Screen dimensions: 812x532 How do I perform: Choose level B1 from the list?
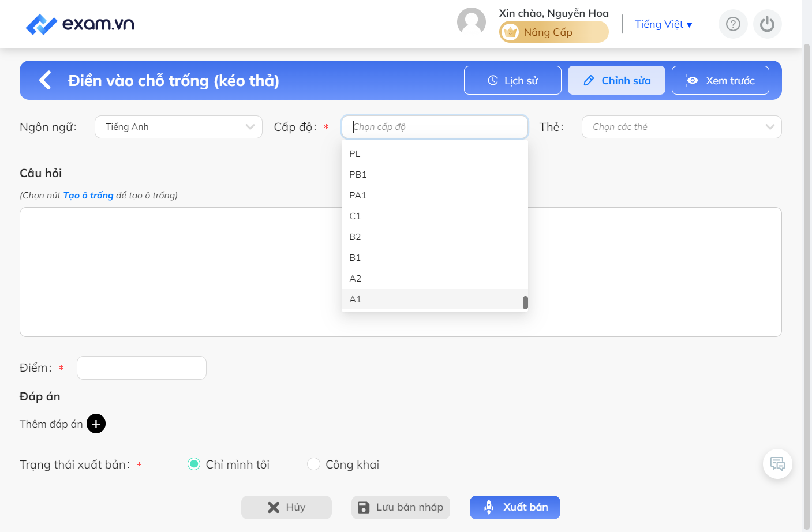click(x=435, y=258)
